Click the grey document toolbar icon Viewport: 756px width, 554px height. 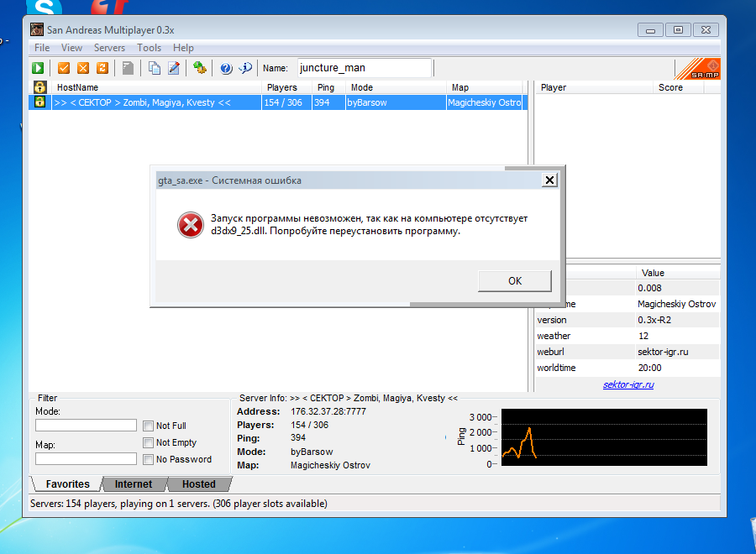pos(128,68)
